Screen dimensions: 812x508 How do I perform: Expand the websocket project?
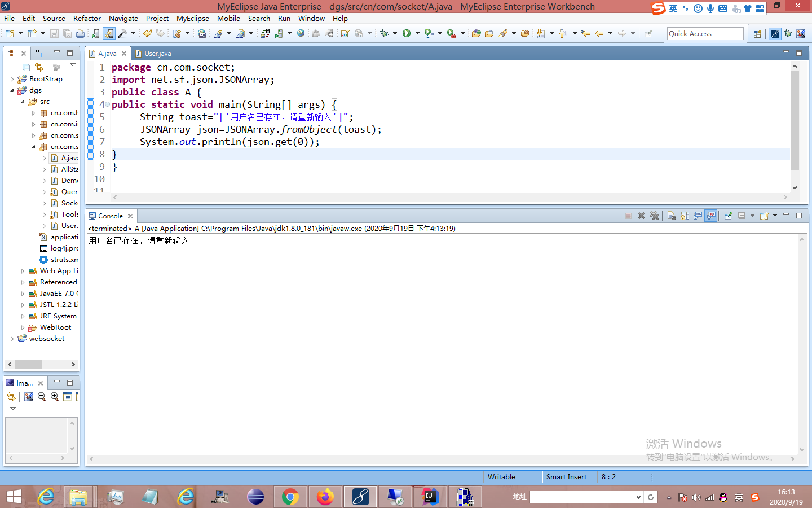tap(12, 339)
